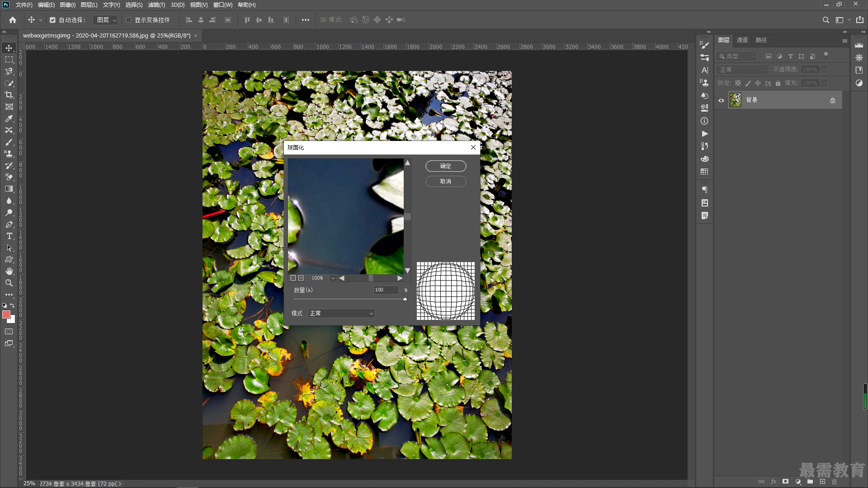
Task: Toggle pixel layer filter in Layers panel
Action: 768,56
